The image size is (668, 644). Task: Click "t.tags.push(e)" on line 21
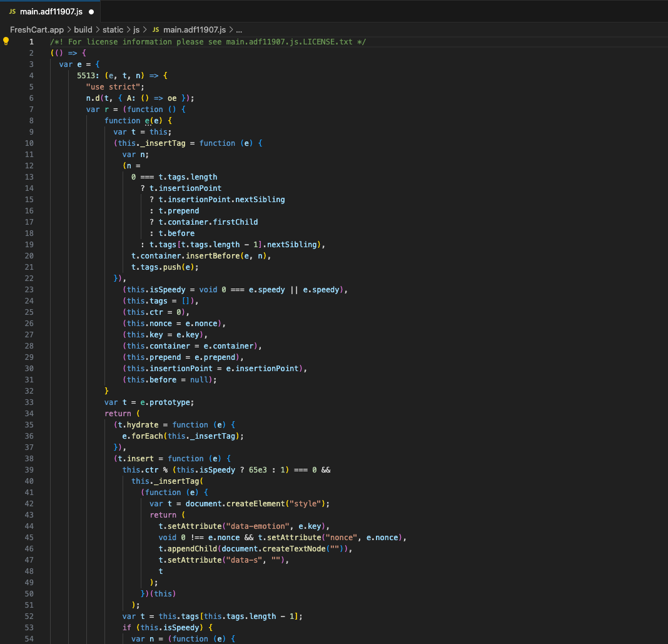click(x=163, y=267)
